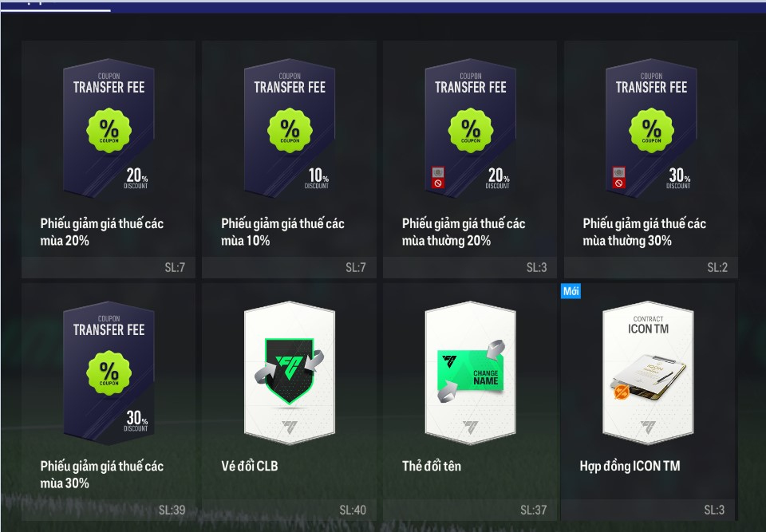Click the SL:7 quantity bar of the 10% coupon
The image size is (766, 532).
click(289, 267)
